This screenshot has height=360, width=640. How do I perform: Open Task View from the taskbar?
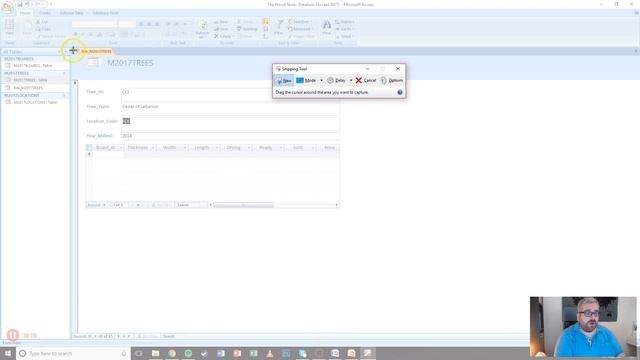pyautogui.click(x=139, y=353)
